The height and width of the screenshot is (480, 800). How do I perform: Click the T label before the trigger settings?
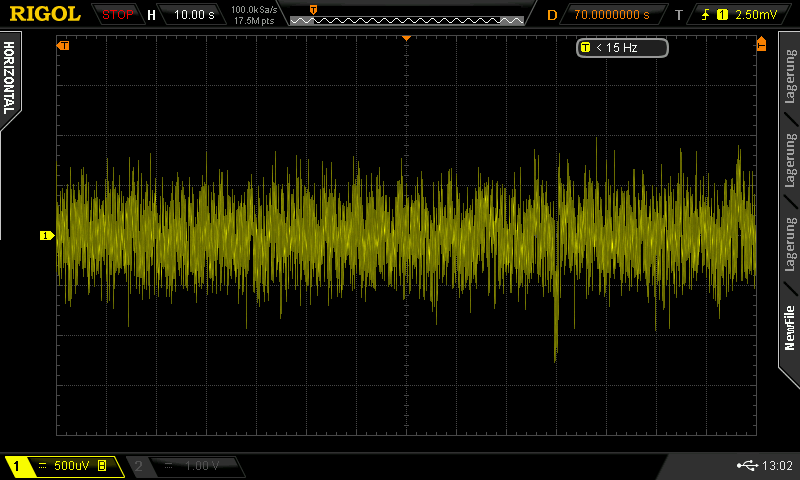[679, 15]
